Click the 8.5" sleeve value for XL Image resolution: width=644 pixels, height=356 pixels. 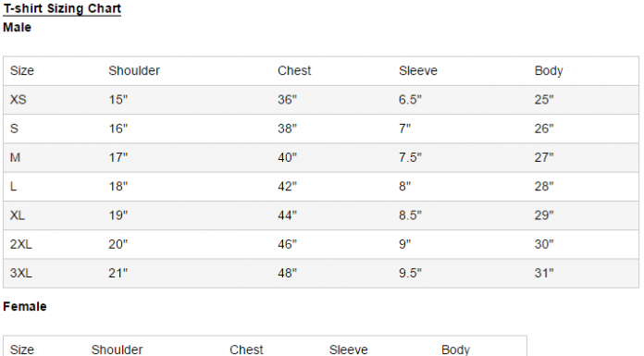point(410,215)
